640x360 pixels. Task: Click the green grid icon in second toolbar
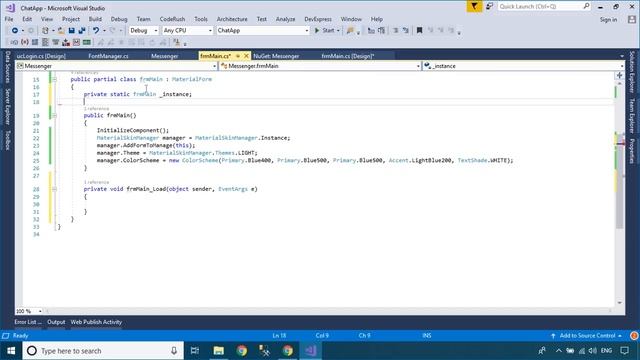click(x=87, y=42)
